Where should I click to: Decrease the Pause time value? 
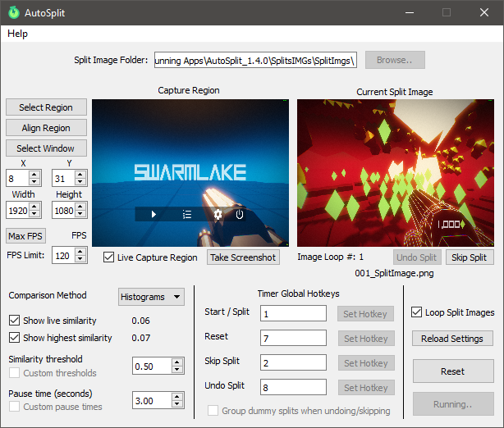point(177,403)
